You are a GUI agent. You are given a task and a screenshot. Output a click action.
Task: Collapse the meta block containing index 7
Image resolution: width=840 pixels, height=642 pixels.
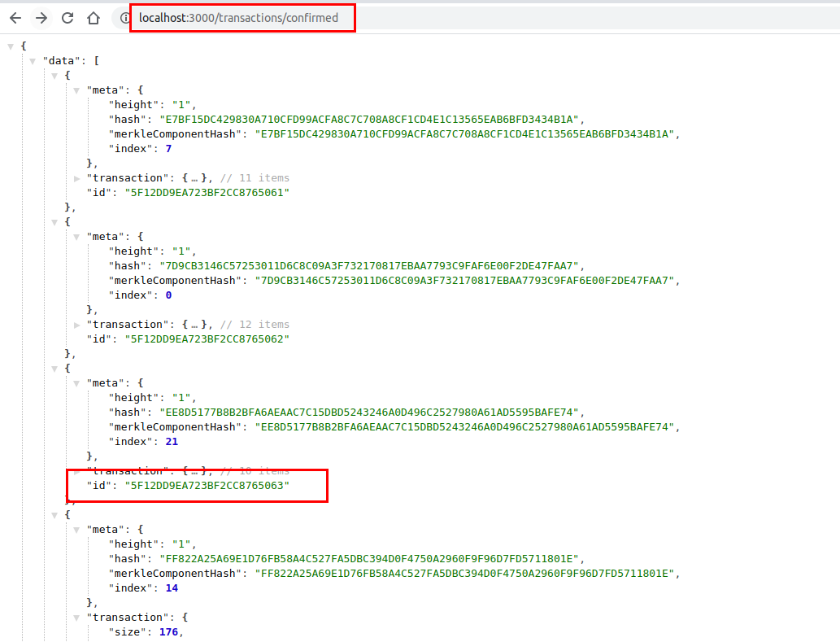click(x=76, y=90)
